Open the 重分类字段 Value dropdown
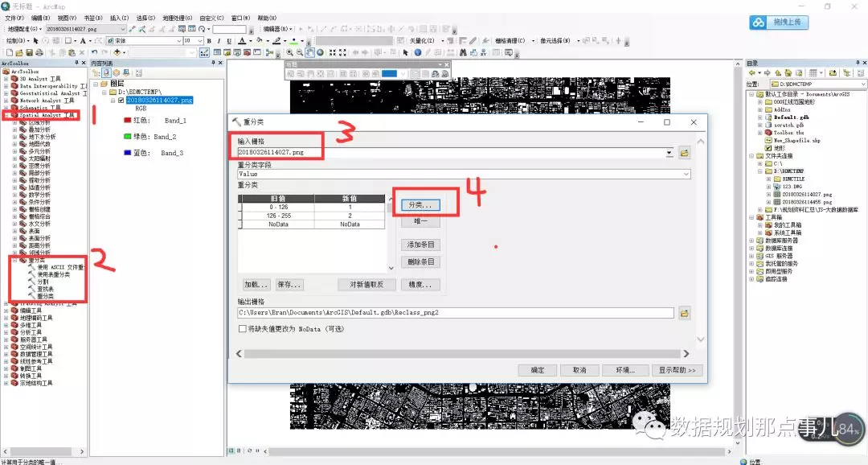This screenshot has height=465, width=868. [x=686, y=174]
